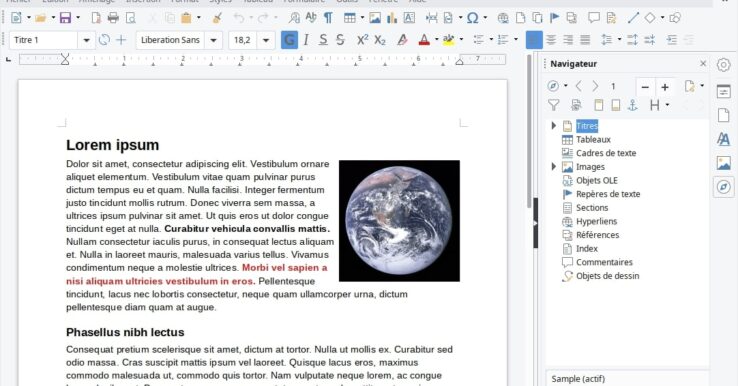Clear direct formatting
738x386 pixels.
pos(402,40)
